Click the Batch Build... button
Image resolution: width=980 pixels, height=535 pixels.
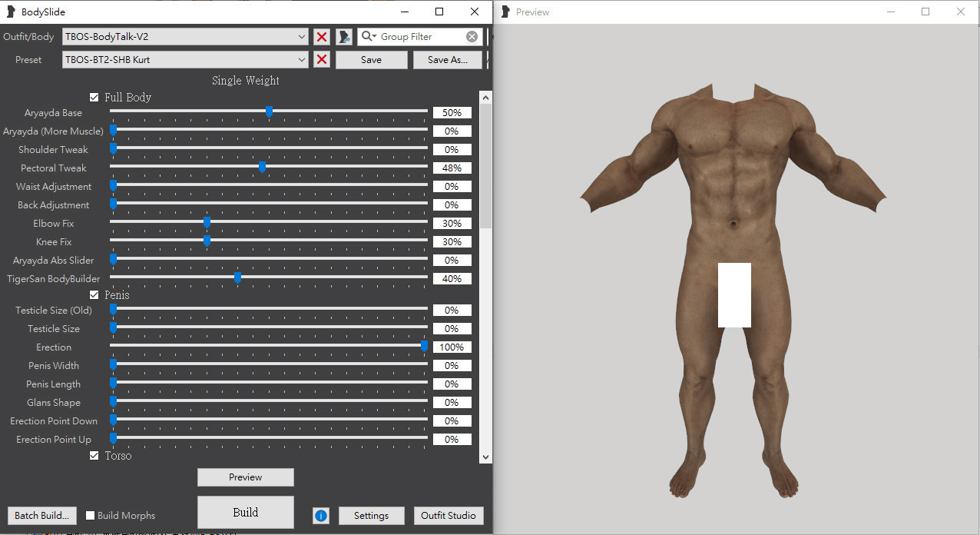[42, 516]
